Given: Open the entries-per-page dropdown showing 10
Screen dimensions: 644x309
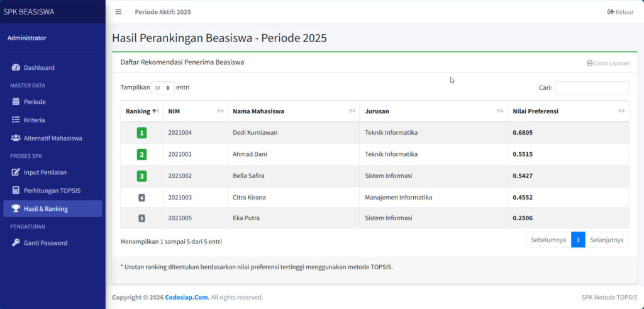Looking at the screenshot, I should click(x=163, y=88).
